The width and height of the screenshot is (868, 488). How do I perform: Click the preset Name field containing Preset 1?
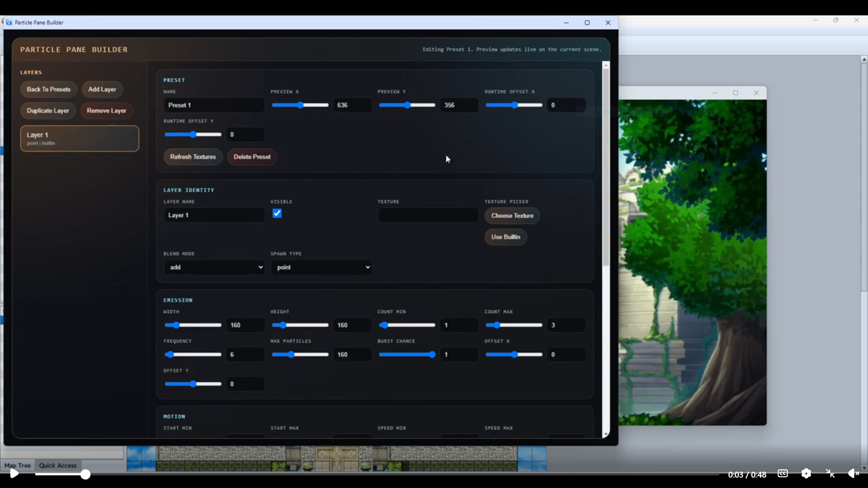(214, 105)
